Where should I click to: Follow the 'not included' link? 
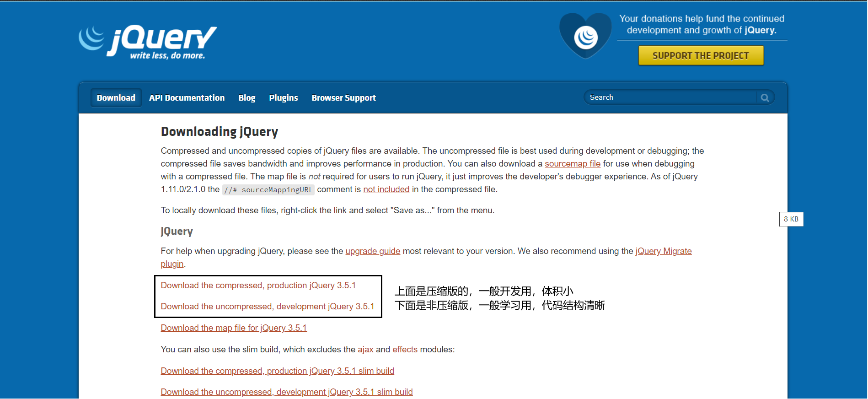386,189
